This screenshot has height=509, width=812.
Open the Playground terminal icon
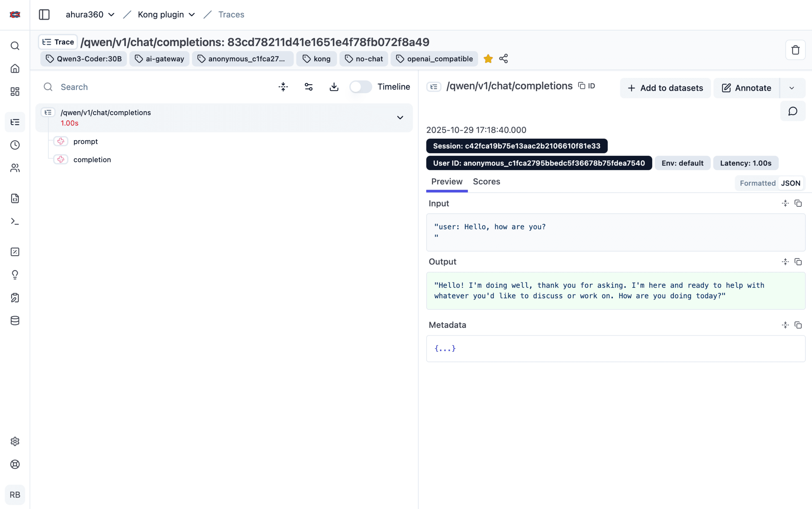point(15,221)
